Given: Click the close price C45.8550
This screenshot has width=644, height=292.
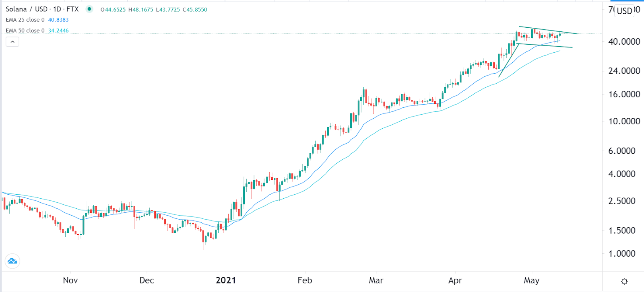Looking at the screenshot, I should [x=195, y=10].
